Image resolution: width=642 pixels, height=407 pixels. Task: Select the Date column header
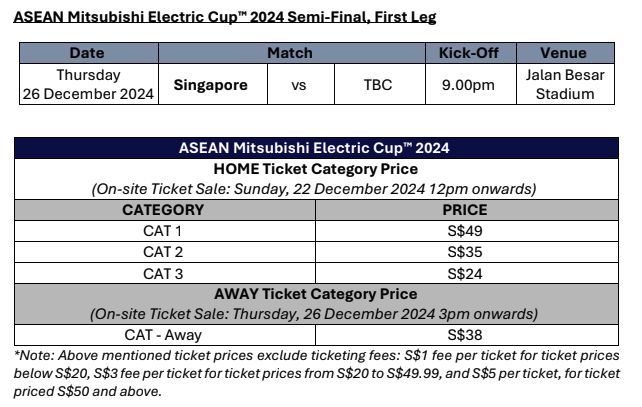(89, 53)
